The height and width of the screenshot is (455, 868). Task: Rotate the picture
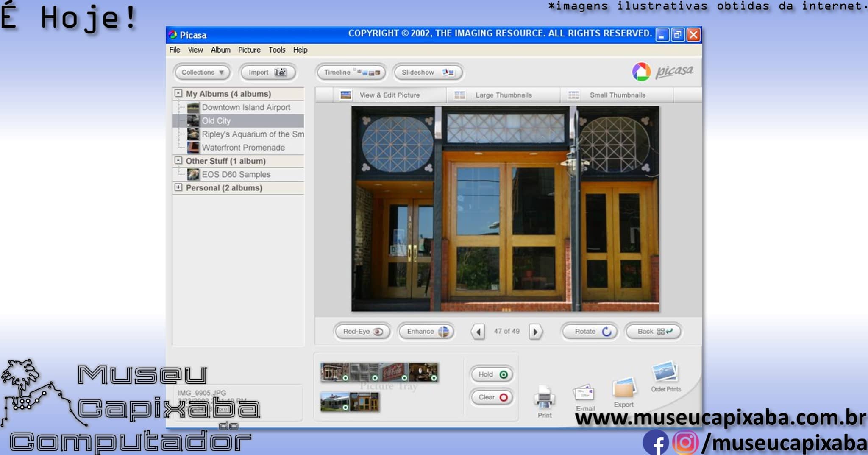(590, 332)
